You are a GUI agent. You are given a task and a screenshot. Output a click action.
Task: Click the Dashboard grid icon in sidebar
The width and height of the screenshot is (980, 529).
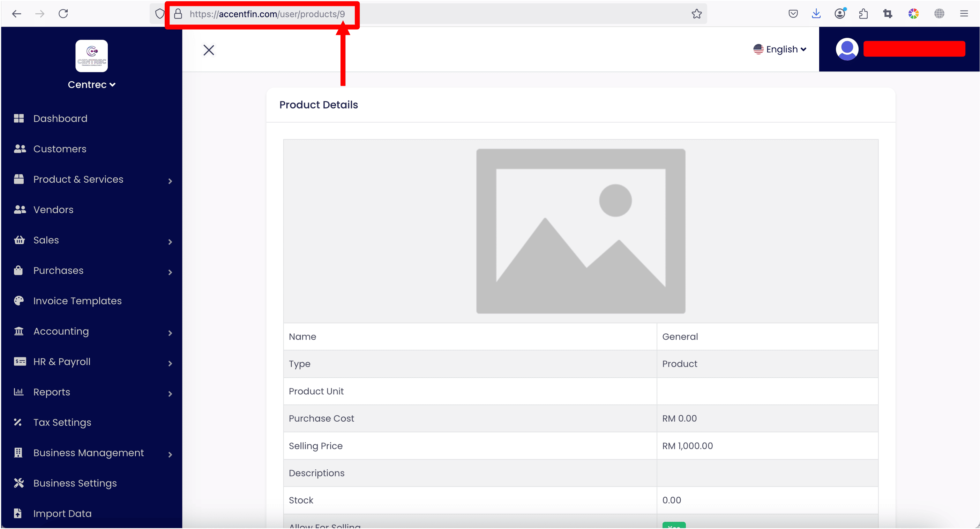click(x=18, y=118)
